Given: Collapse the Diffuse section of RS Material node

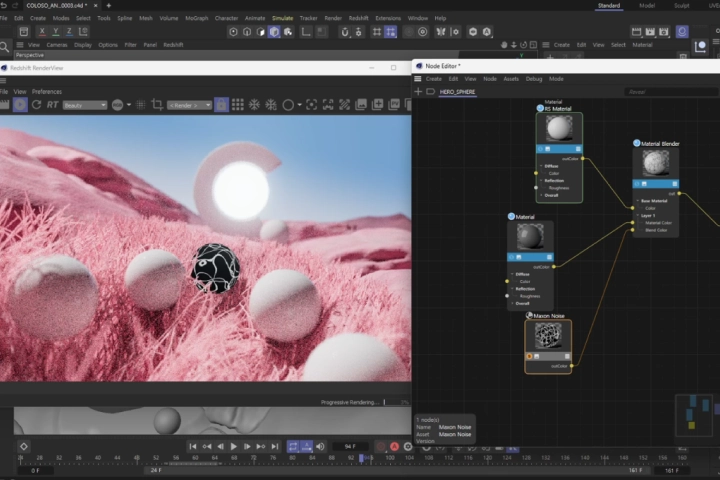Looking at the screenshot, I should [541, 166].
